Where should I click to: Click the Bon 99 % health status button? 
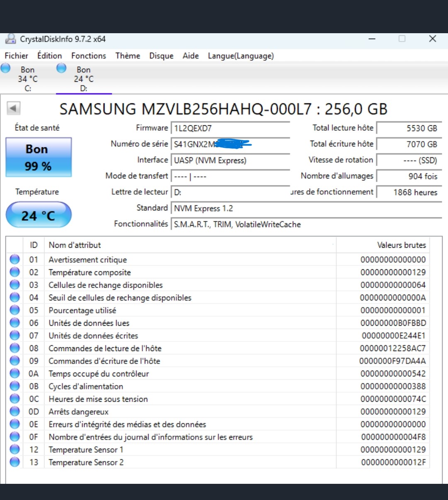pyautogui.click(x=39, y=158)
